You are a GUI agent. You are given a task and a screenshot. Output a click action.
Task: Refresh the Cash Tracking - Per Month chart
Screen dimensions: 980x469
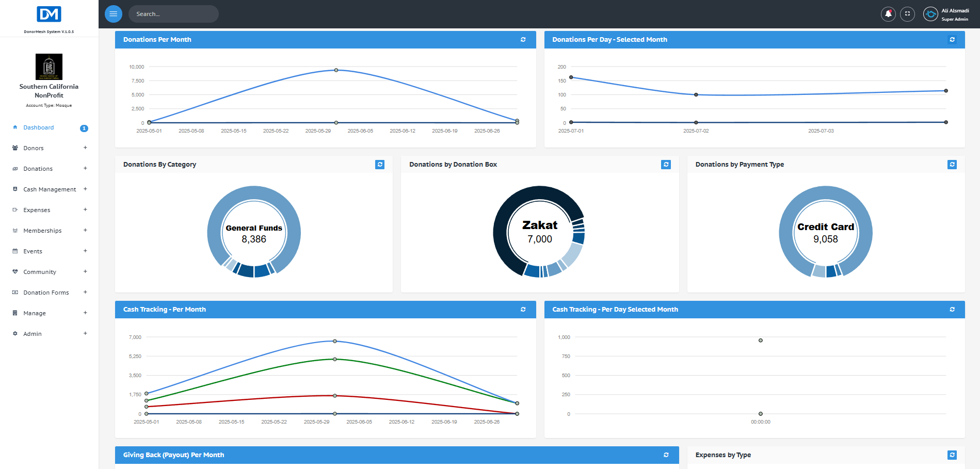tap(523, 310)
